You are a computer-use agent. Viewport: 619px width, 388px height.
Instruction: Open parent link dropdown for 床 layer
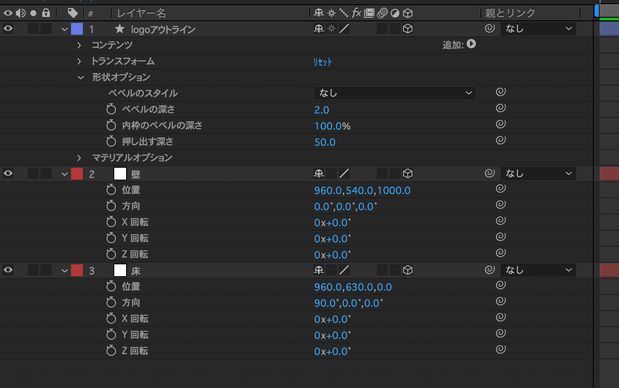(x=538, y=270)
